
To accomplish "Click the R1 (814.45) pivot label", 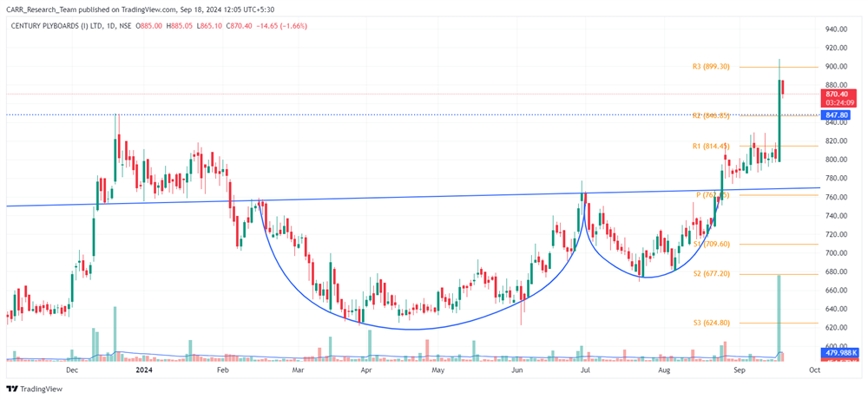I will pos(711,146).
